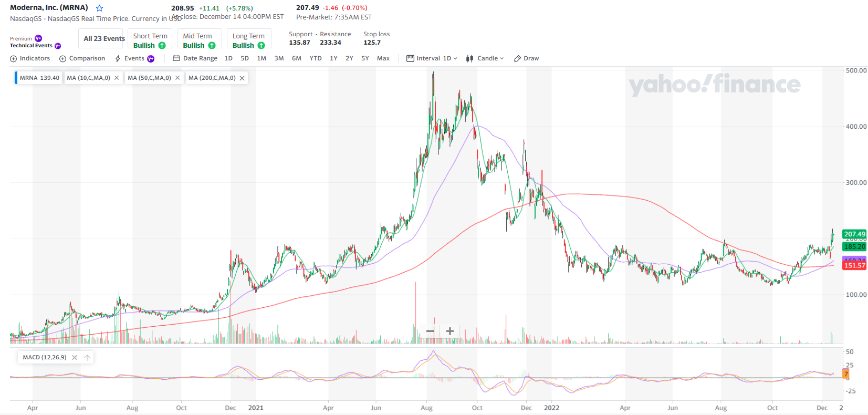
Task: Select the 3M date range
Action: 279,58
